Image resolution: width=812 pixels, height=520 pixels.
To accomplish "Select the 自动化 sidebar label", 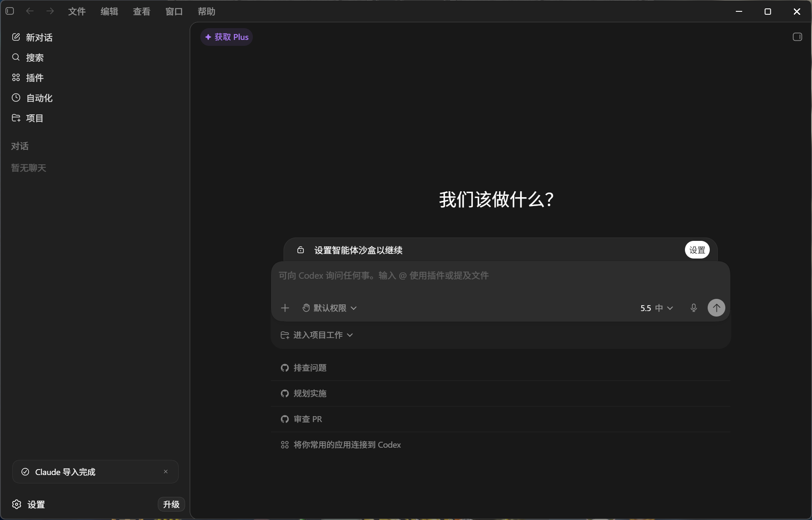I will coord(40,98).
